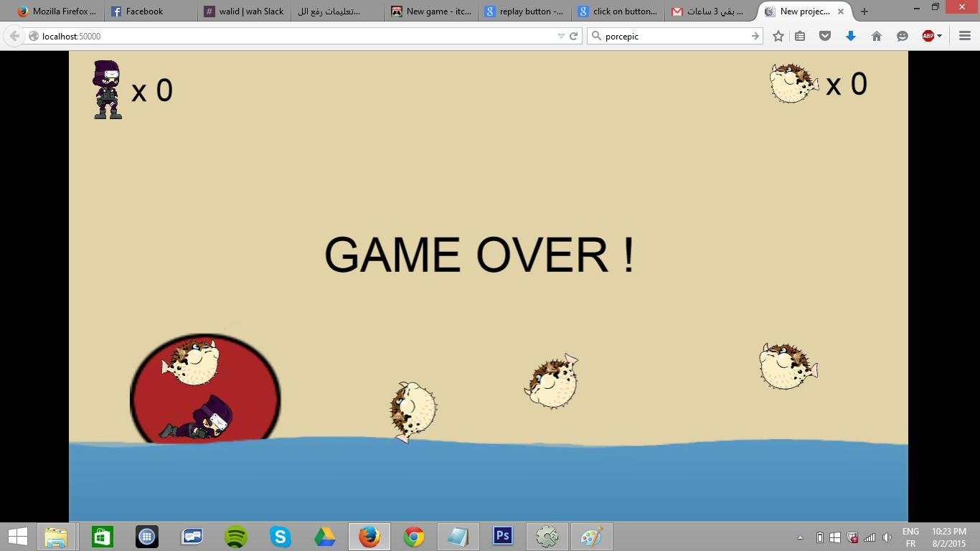The image size is (980, 551).
Task: Focus the search box containing porcepic
Action: tap(674, 36)
